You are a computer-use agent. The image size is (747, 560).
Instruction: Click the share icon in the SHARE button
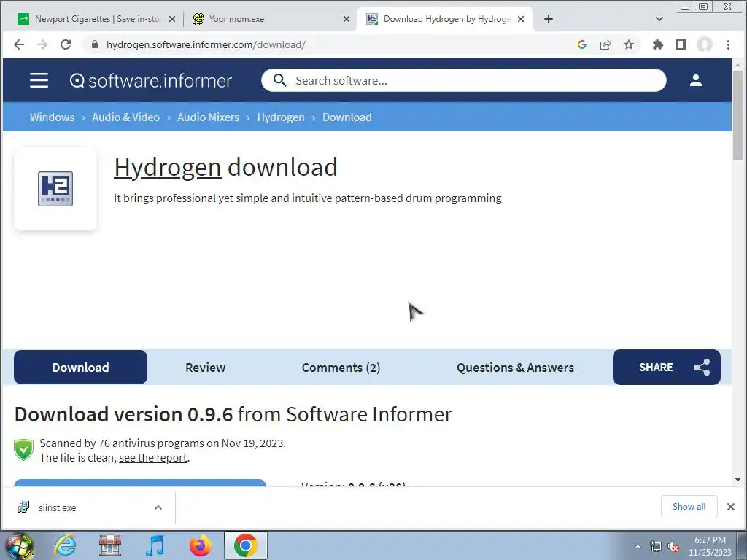tap(702, 367)
